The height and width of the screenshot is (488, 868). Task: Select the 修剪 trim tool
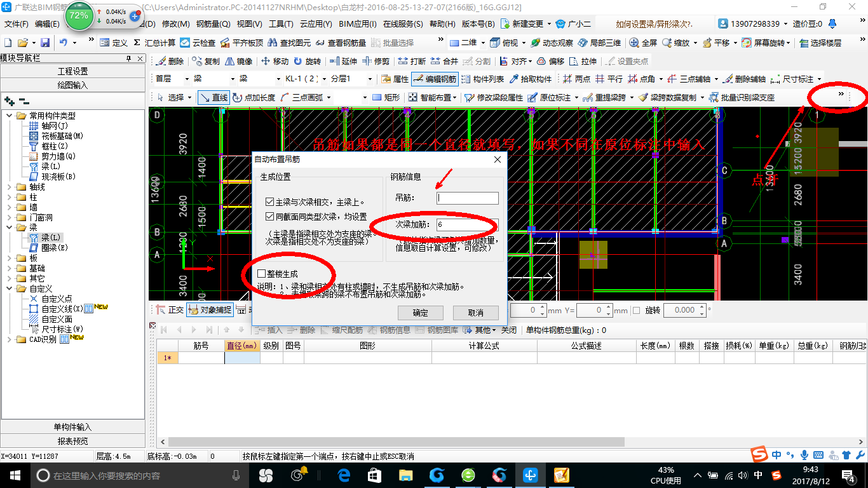376,62
